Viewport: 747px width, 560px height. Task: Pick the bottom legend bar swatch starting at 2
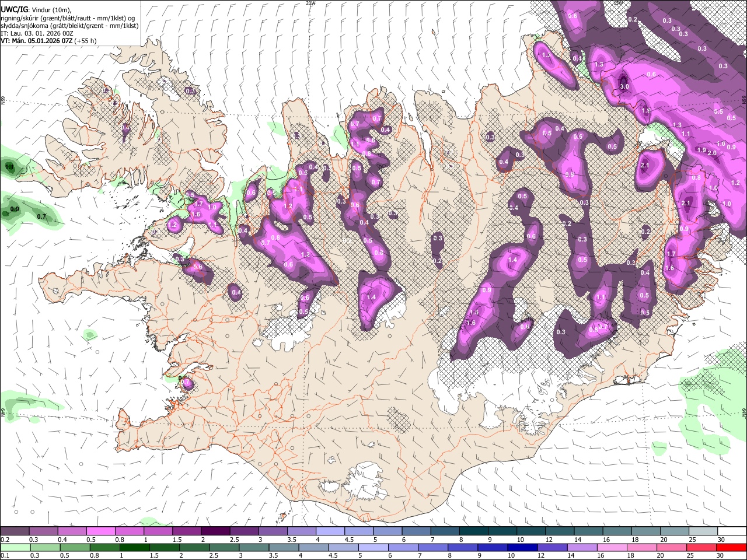pos(194,547)
